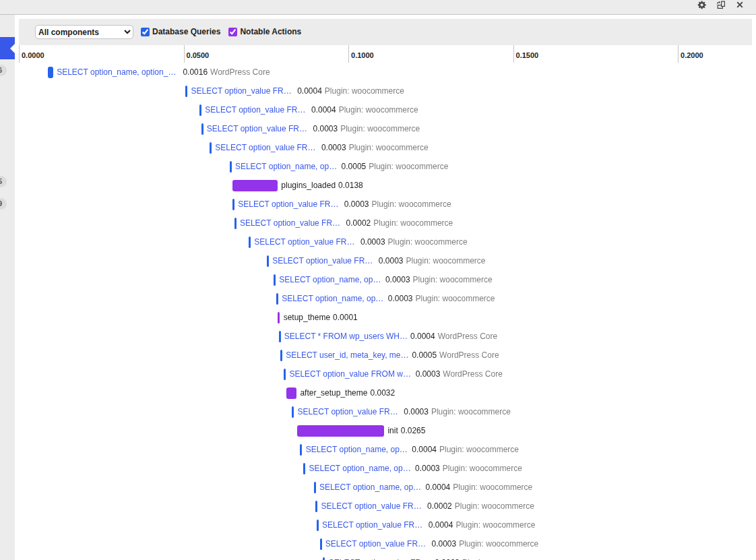Click the 0.0000 timeline tick label

pos(33,55)
